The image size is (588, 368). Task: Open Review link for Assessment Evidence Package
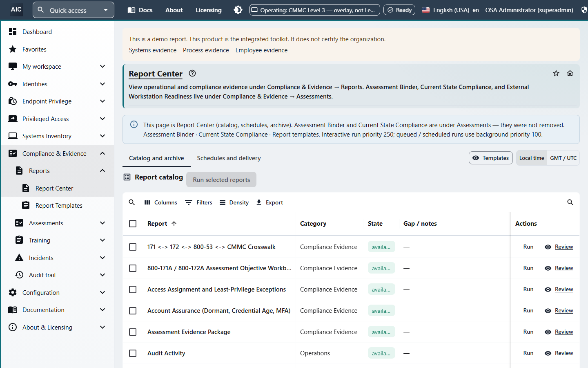[564, 332]
